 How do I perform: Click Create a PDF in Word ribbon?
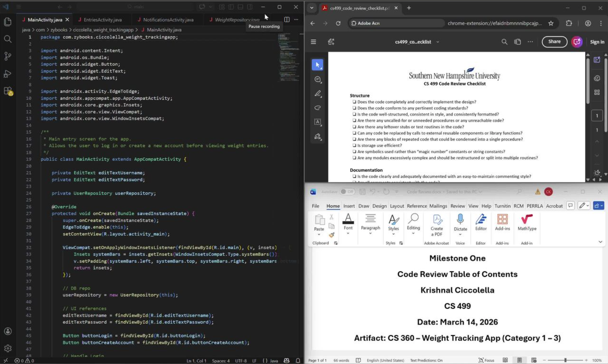[x=437, y=225]
